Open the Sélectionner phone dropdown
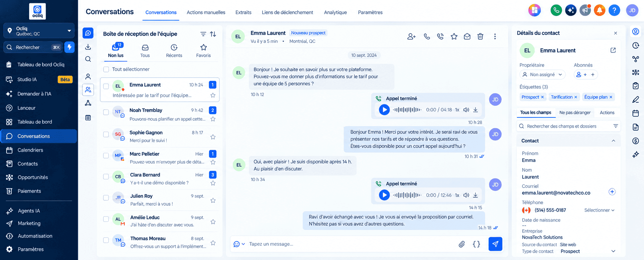This screenshot has width=644, height=260. click(x=599, y=210)
